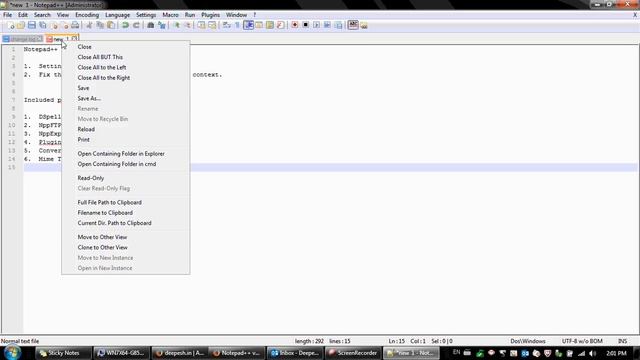Toggle show all characters icon
Image resolution: width=640 pixels, height=360 pixels.
tap(237, 25)
